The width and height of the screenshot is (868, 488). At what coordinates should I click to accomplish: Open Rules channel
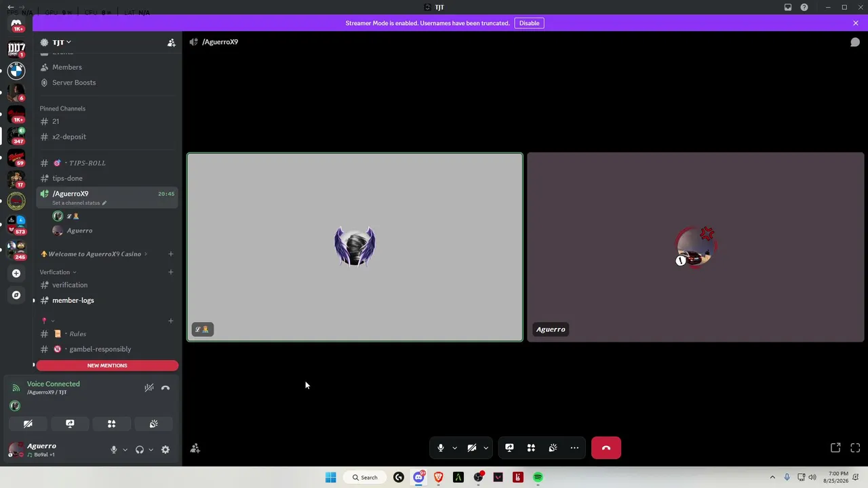click(x=106, y=334)
